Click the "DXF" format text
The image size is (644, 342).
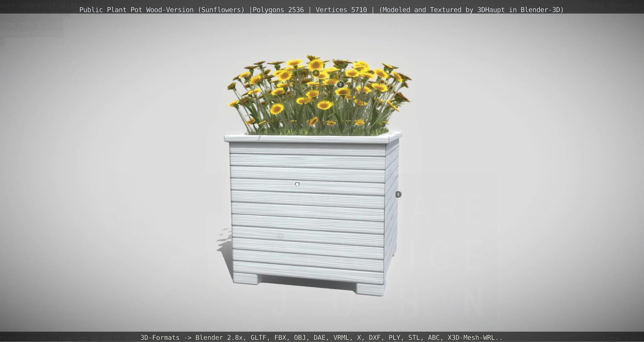coord(375,338)
